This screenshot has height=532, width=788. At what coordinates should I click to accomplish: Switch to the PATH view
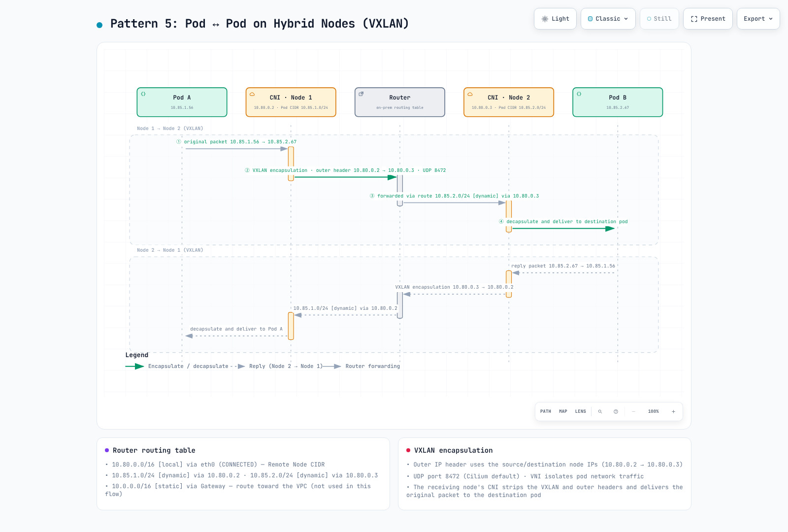pos(546,411)
